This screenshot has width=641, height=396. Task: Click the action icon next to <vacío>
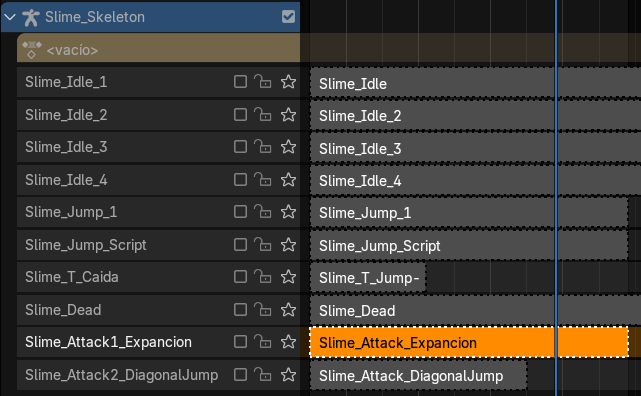pos(32,50)
